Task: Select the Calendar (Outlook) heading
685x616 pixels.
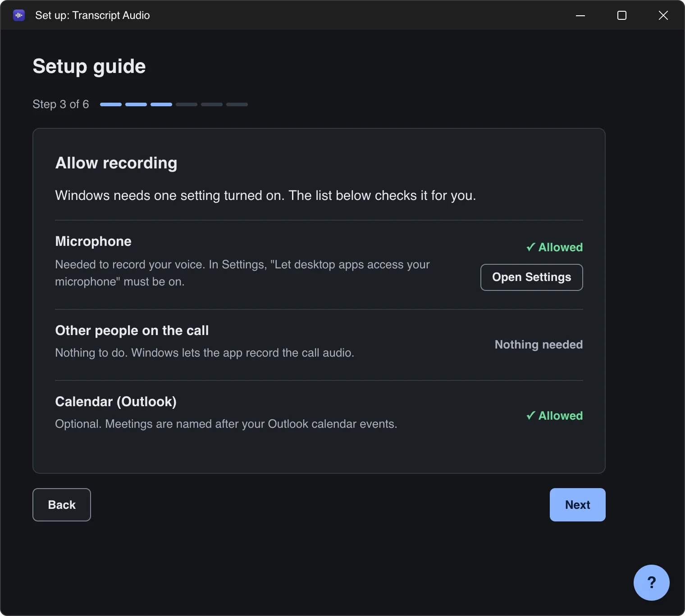Action: tap(116, 402)
